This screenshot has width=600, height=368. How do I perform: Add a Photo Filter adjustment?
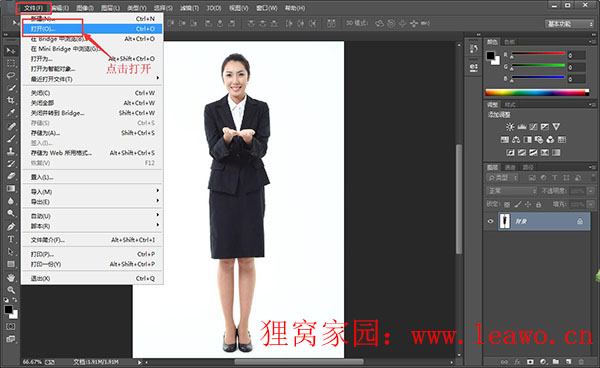(539, 140)
